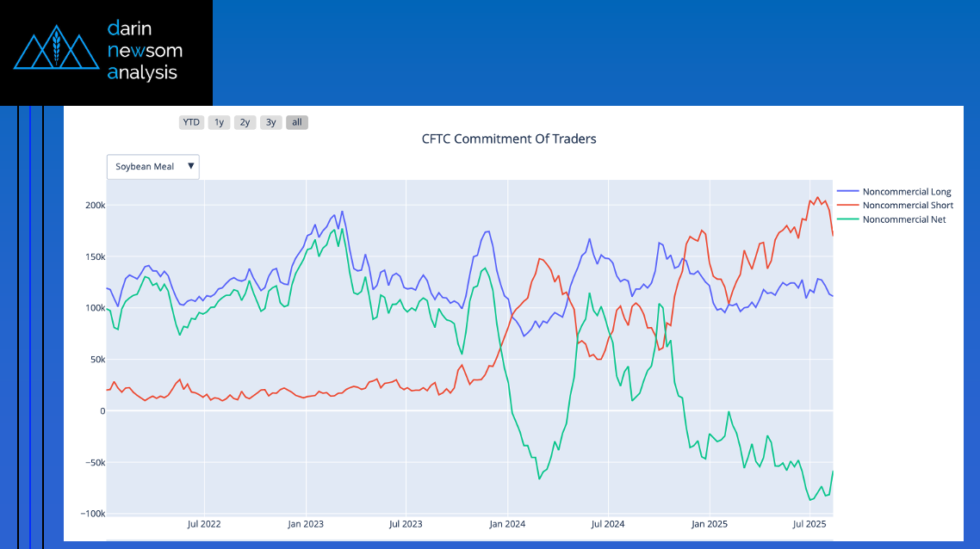Hide the Noncommercial Short series via legend text
The height and width of the screenshot is (549, 980).
[x=907, y=206]
